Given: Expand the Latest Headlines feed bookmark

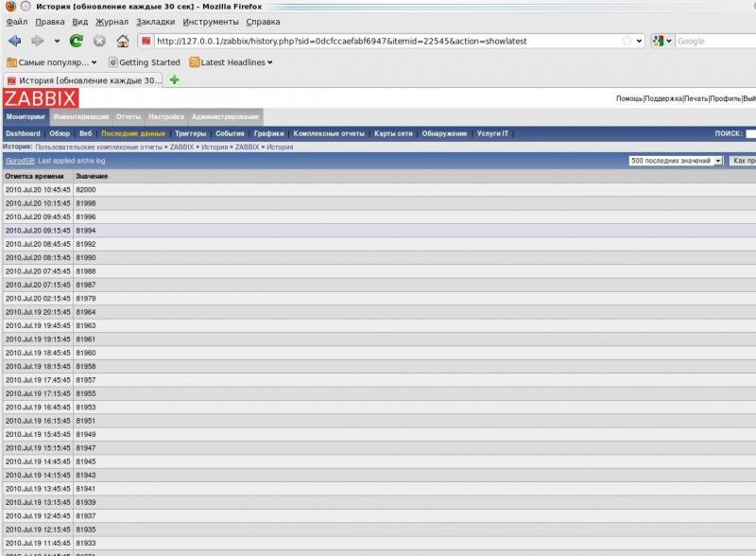Looking at the screenshot, I should [x=231, y=62].
